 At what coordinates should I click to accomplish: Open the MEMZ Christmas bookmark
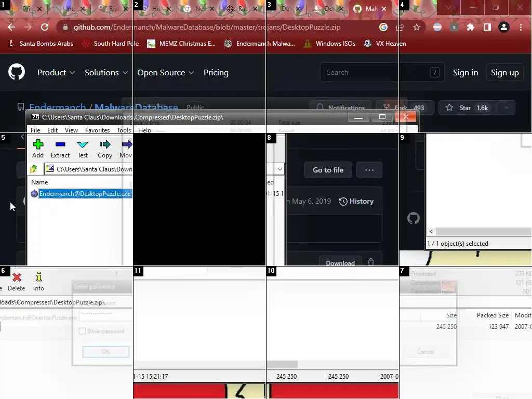tap(181, 44)
